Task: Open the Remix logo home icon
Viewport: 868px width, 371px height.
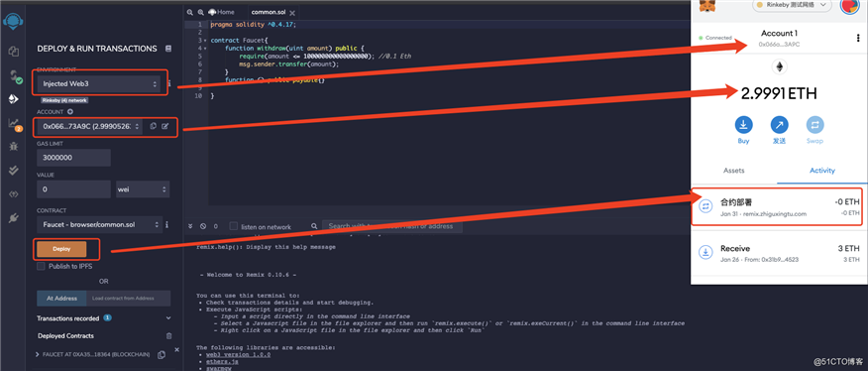Action: click(x=13, y=22)
